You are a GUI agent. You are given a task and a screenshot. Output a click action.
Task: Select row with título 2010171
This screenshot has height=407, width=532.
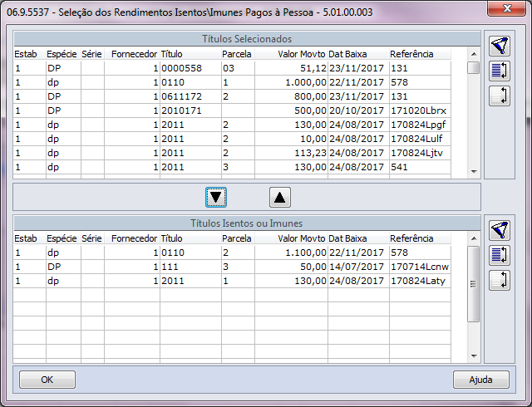[233, 110]
